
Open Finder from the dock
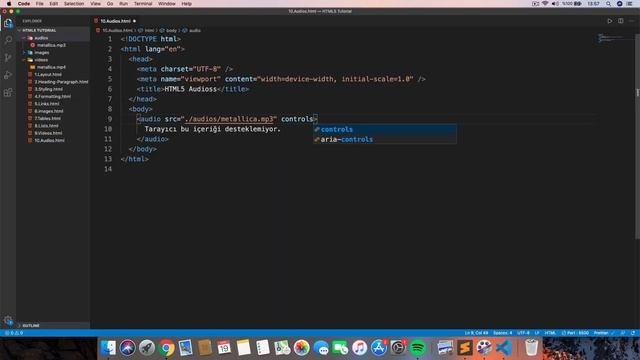[108, 348]
